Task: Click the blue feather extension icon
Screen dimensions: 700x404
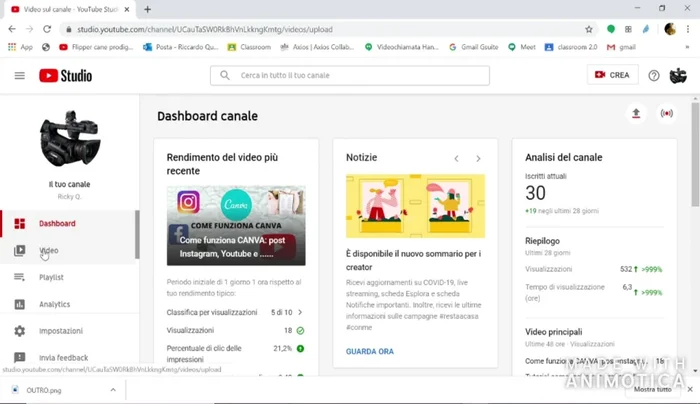Action: (x=646, y=29)
